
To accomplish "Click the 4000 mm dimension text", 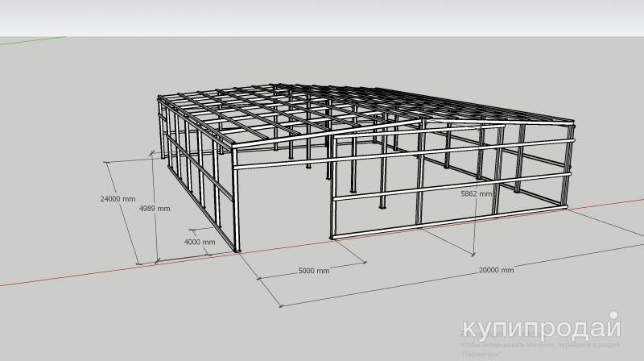I will coord(200,242).
